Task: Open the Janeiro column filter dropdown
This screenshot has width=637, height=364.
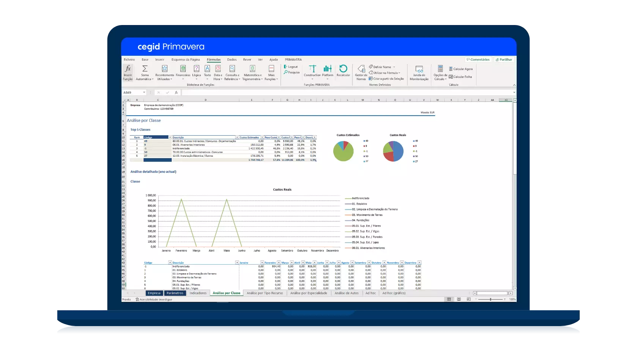Action: tap(262, 262)
